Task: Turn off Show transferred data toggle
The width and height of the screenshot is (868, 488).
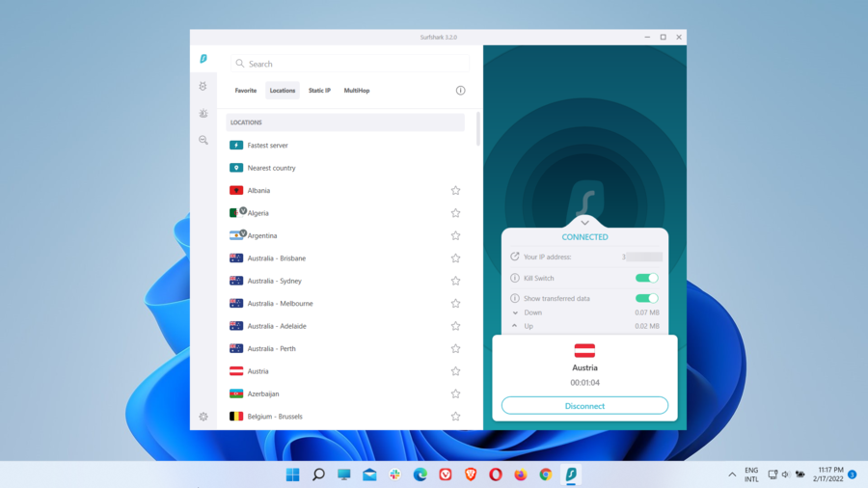Action: click(x=646, y=299)
